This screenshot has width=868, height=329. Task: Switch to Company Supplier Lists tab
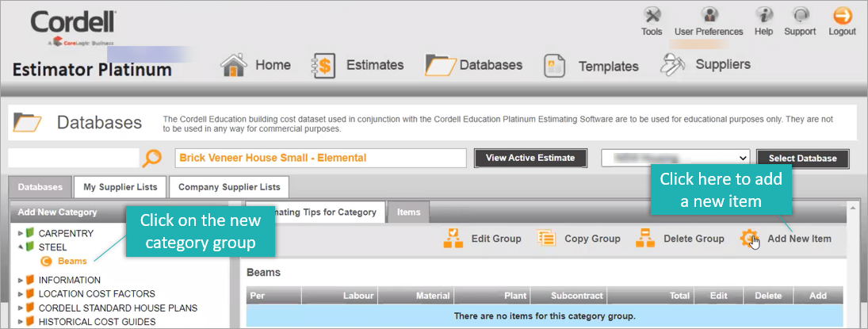tap(229, 187)
